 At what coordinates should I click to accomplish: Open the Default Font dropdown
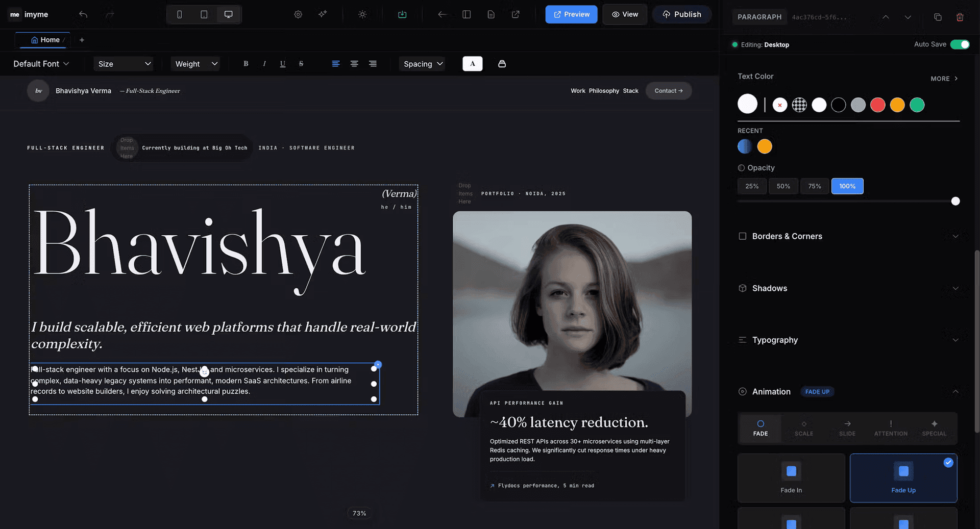[41, 64]
